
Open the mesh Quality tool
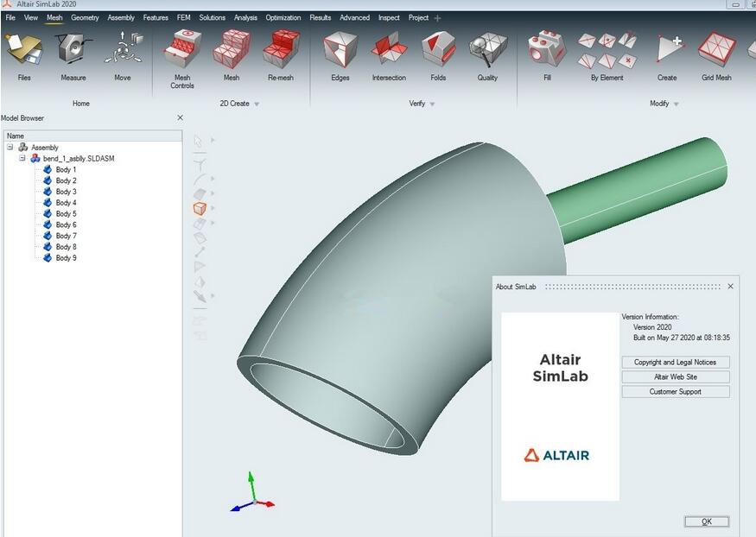click(487, 56)
